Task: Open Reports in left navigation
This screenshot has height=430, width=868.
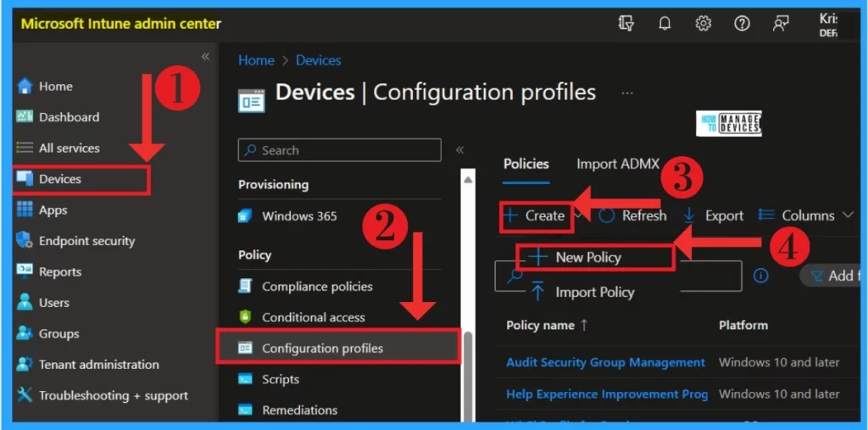Action: 60,272
